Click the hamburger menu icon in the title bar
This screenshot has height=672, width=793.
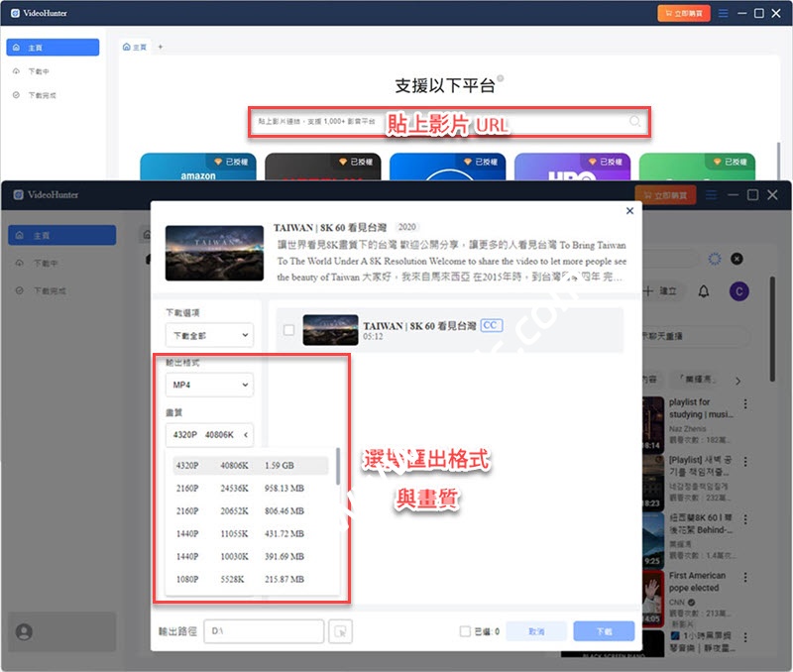pos(725,13)
